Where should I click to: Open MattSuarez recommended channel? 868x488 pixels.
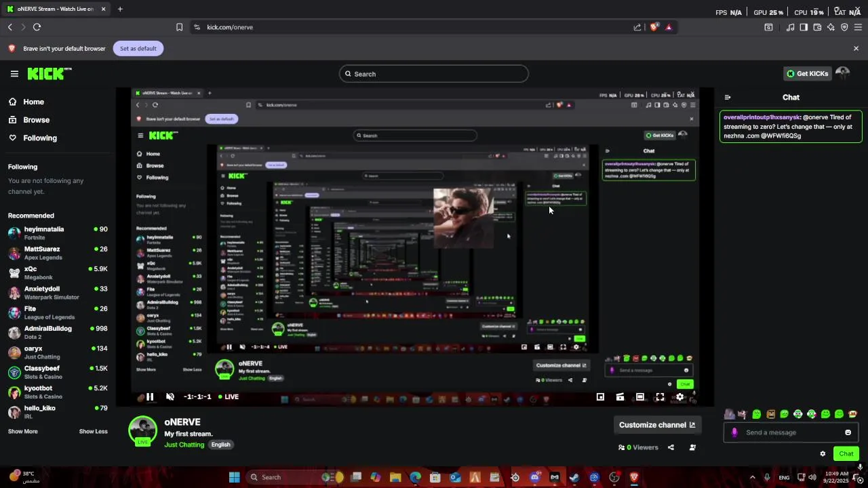(58, 253)
